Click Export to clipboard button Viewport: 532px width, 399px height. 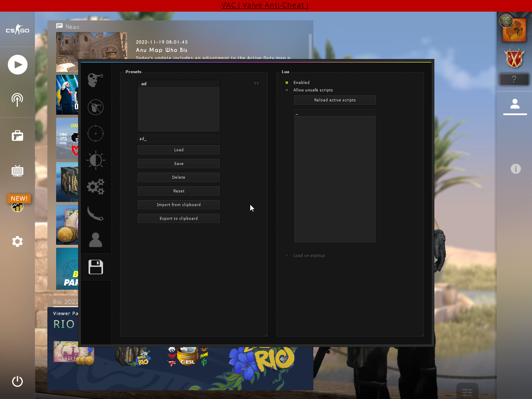[x=179, y=219]
